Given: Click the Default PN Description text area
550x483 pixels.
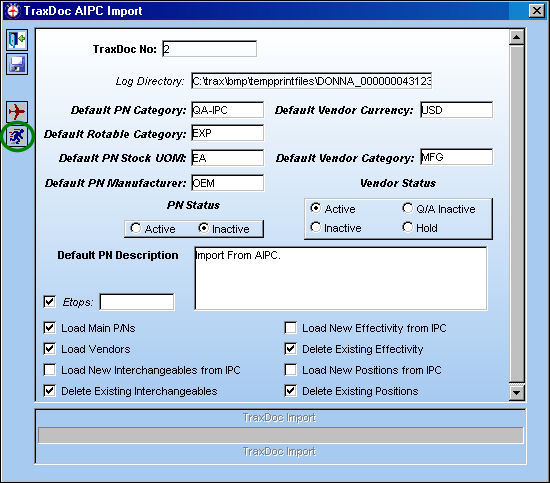Looking at the screenshot, I should pos(341,279).
